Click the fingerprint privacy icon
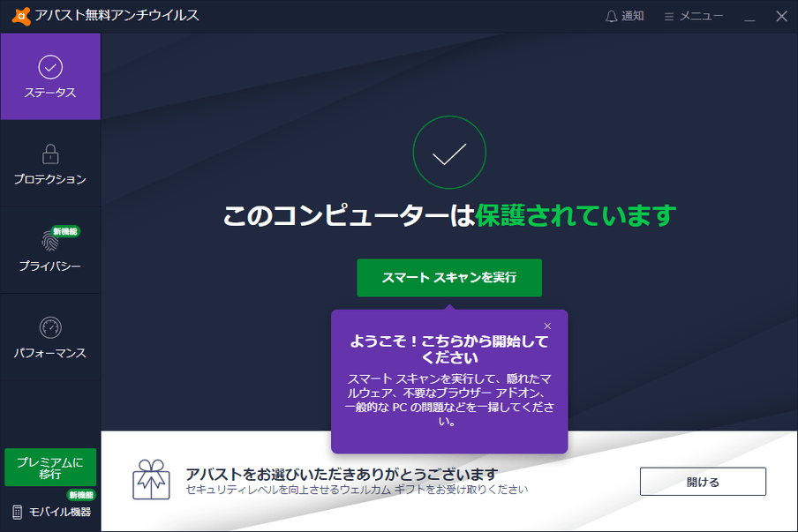Screen dimensions: 798x532 click(x=49, y=241)
